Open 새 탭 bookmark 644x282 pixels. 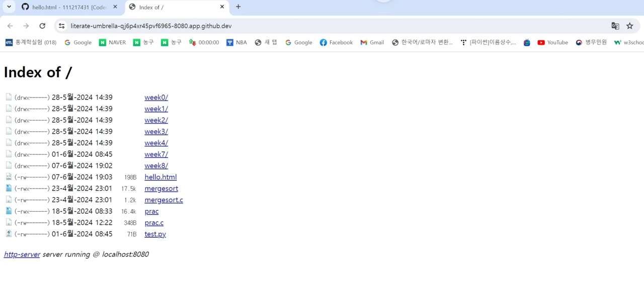pos(266,43)
